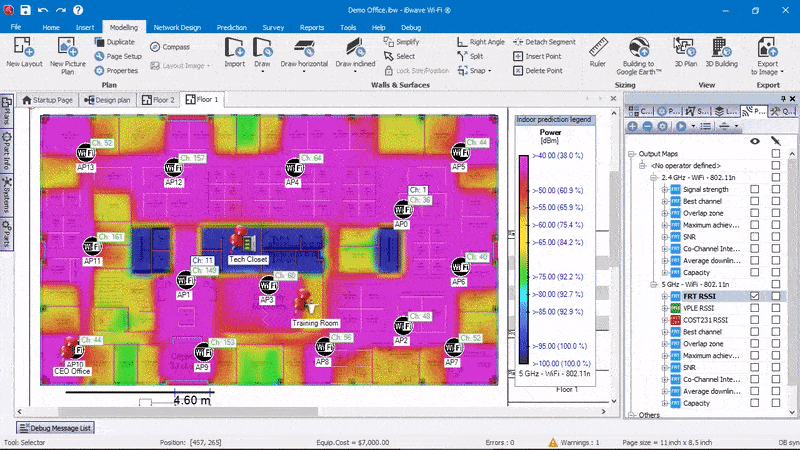Collapse the Output Maps tree node
Screen dimensions: 800x450
point(631,154)
